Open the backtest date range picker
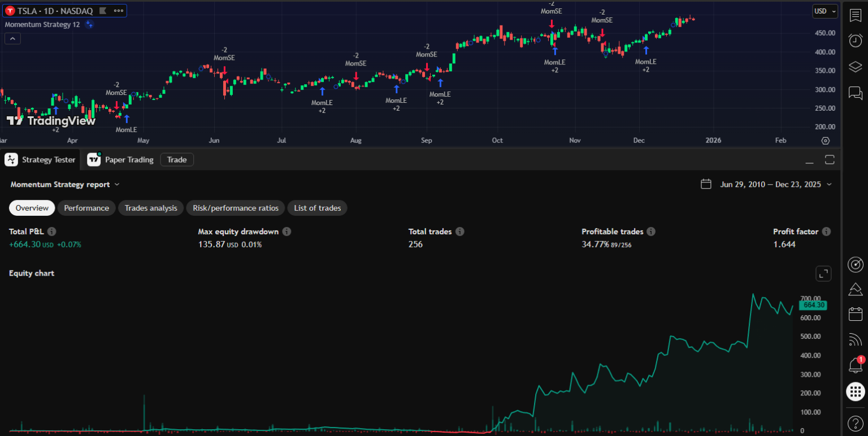The image size is (868, 436). coord(706,184)
